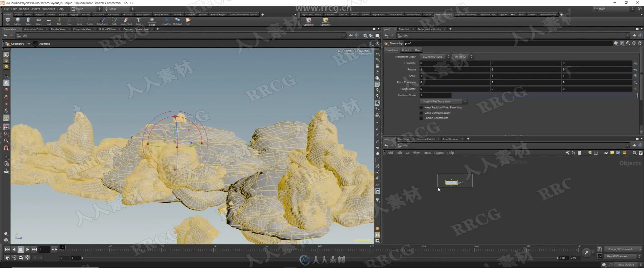Screen dimensions: 644x268
Task: Open the network editor Layout menu
Action: pyautogui.click(x=439, y=153)
